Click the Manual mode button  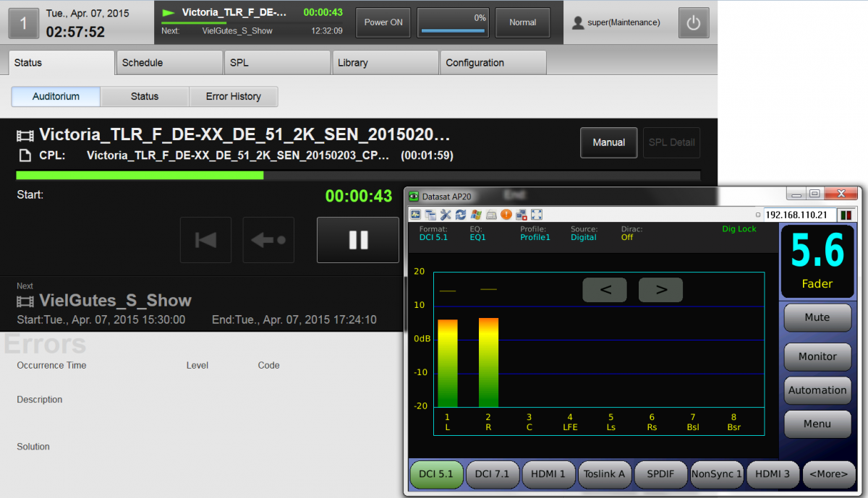pos(608,142)
